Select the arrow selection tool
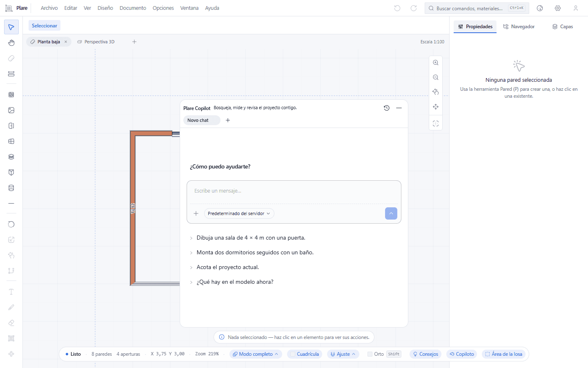This screenshot has height=368, width=588. (x=11, y=27)
